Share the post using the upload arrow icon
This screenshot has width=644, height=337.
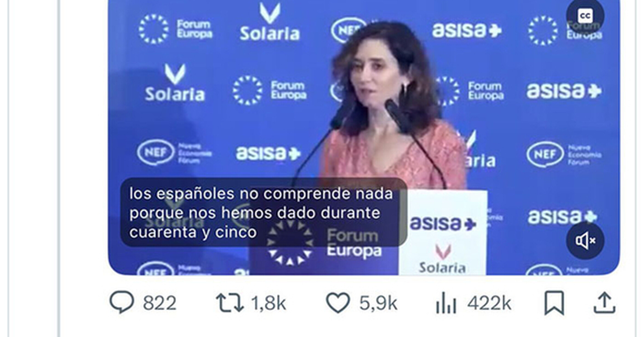pyautogui.click(x=605, y=302)
